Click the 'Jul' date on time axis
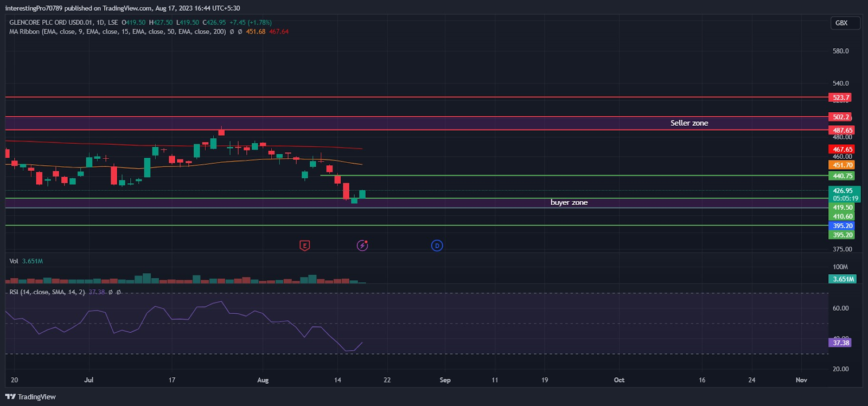This screenshot has width=868, height=406. [x=89, y=380]
